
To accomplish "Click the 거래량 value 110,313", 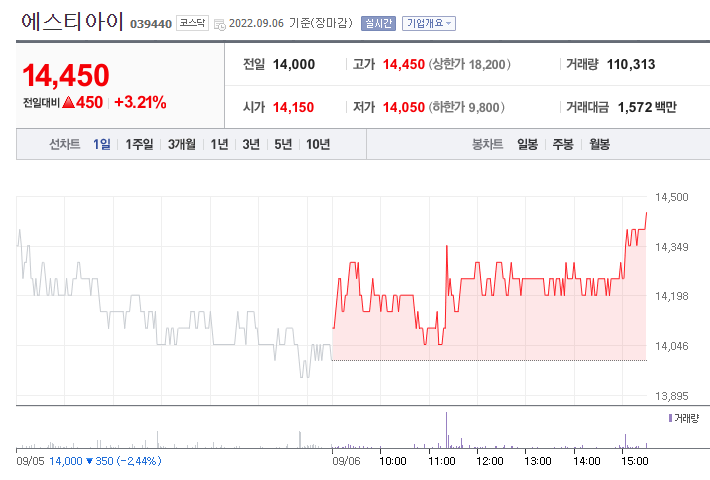I will click(631, 64).
